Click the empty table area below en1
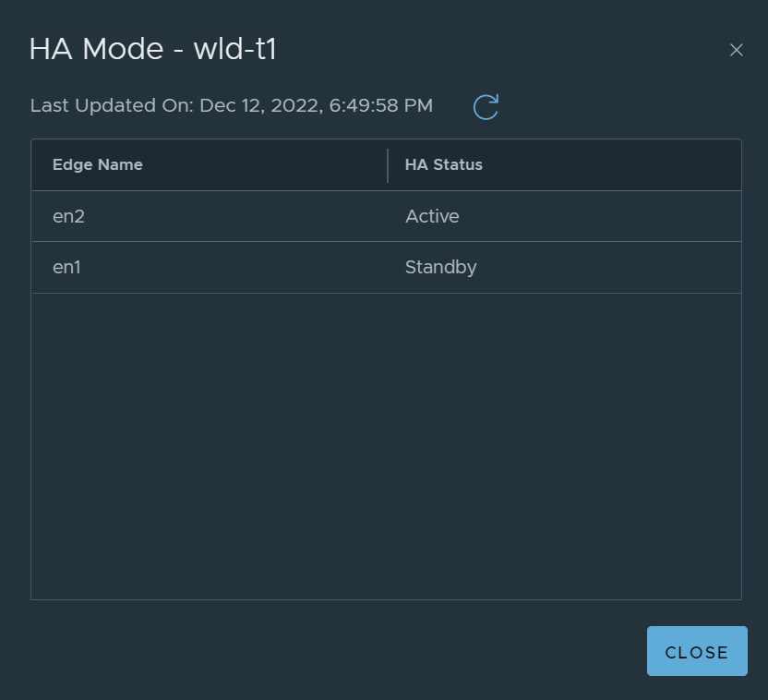Viewport: 768px width, 700px height. point(387,446)
